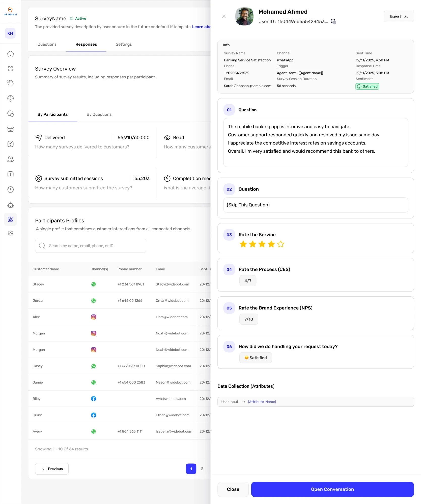Open the AI brain head sidebar icon
Image resolution: width=421 pixels, height=504 pixels.
(10, 83)
